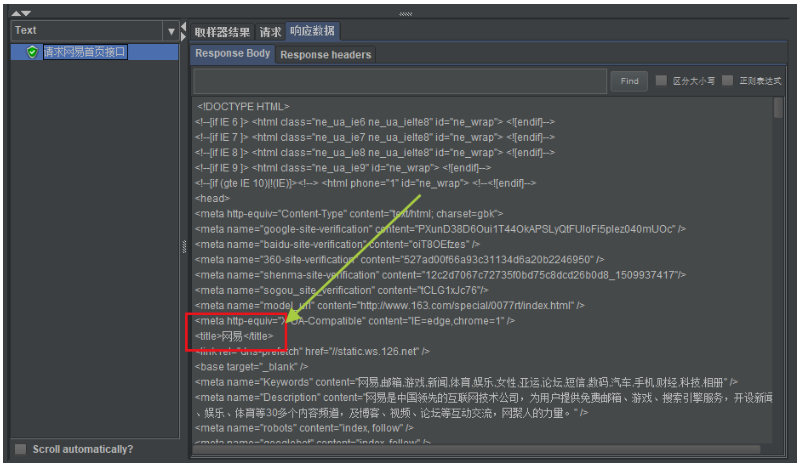Click the baidu-site-verification meta line
The image size is (801, 467).
(x=337, y=244)
